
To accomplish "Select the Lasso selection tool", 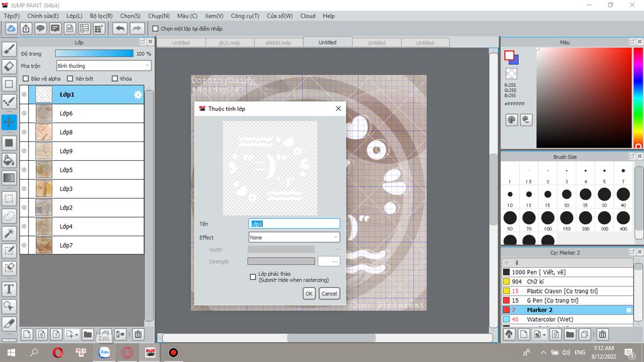I will pyautogui.click(x=9, y=216).
